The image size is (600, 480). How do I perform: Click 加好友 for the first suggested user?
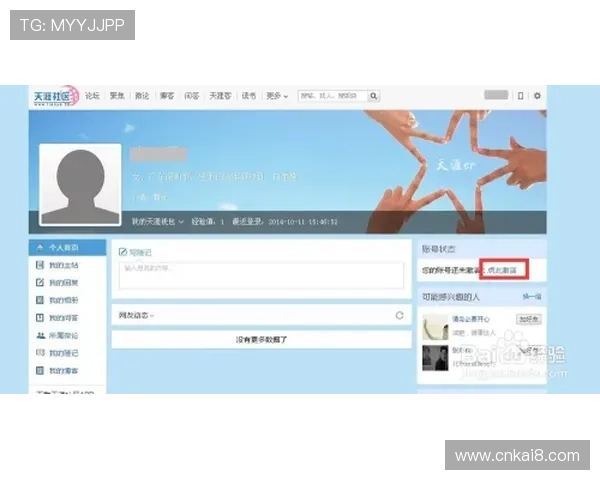pyautogui.click(x=529, y=319)
